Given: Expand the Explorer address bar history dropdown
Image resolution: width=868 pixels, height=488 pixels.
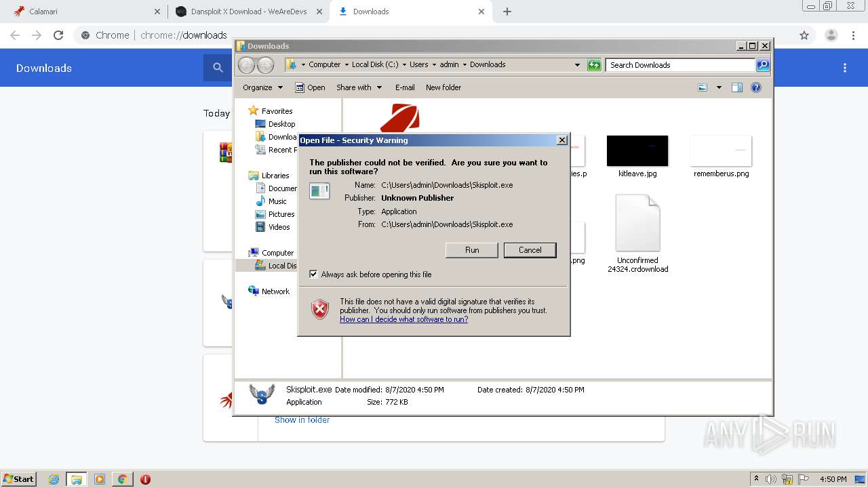Looking at the screenshot, I should (577, 65).
